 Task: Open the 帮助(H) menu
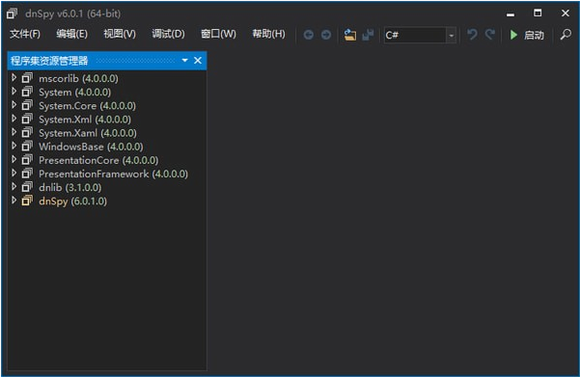click(x=269, y=34)
